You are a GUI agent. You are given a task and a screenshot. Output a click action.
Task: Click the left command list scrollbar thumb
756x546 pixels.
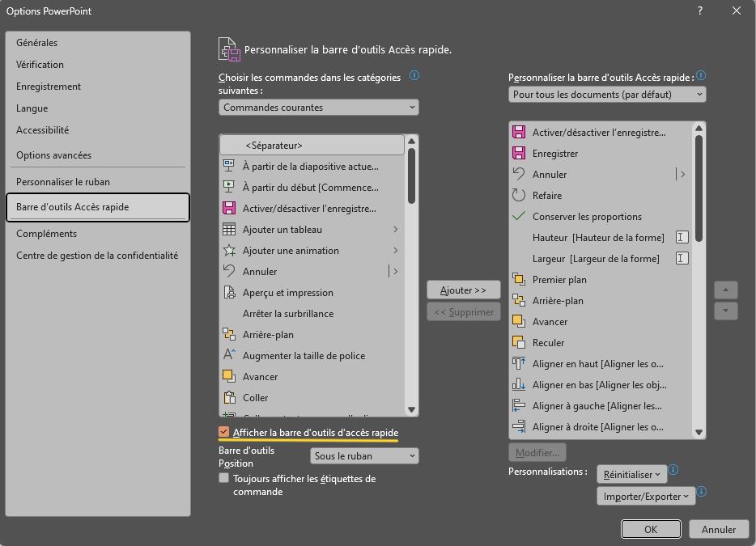411,176
